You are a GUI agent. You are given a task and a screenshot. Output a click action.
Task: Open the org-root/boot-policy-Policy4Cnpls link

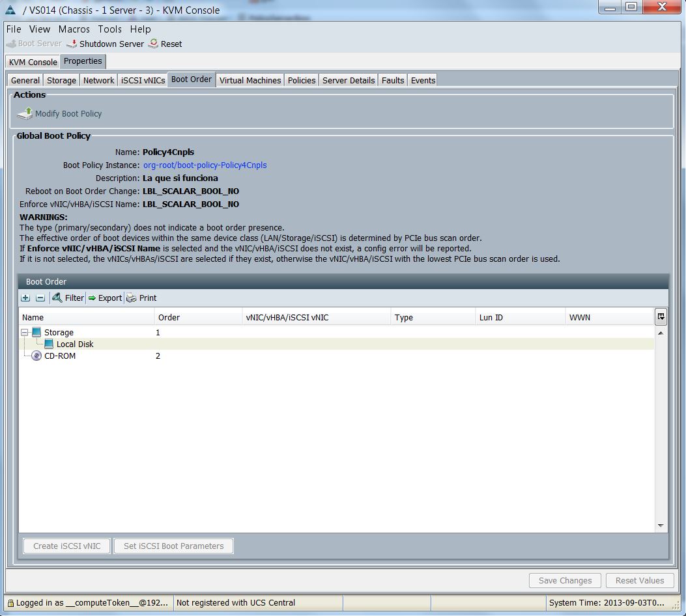(x=205, y=165)
